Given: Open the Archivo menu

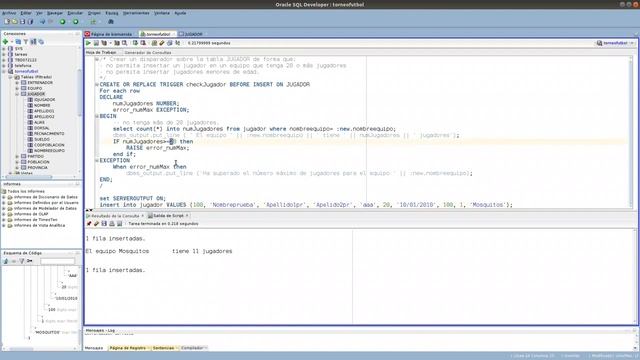Looking at the screenshot, I should (9, 13).
